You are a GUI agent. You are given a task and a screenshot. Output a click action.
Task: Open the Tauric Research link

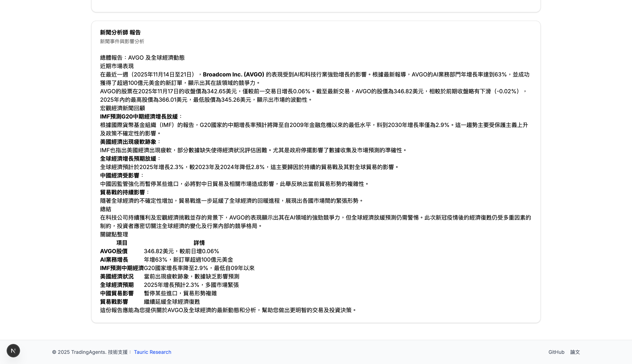tap(152, 352)
